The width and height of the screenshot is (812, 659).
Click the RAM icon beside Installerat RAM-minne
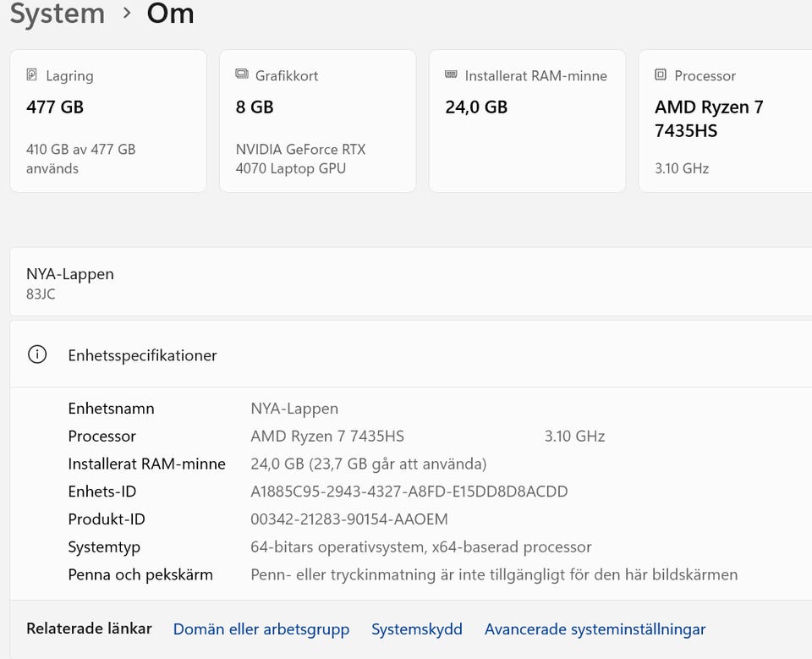pos(451,75)
